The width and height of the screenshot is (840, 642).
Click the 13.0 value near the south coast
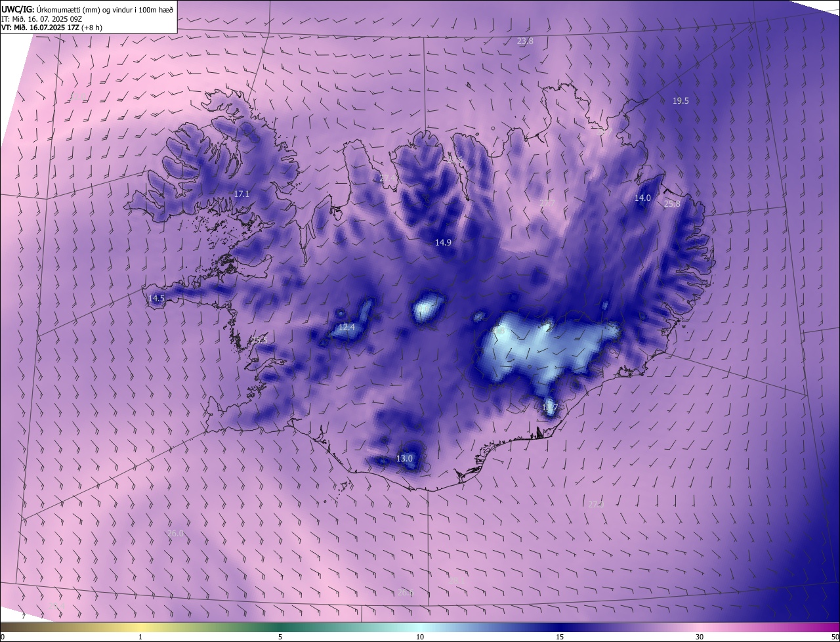click(404, 458)
